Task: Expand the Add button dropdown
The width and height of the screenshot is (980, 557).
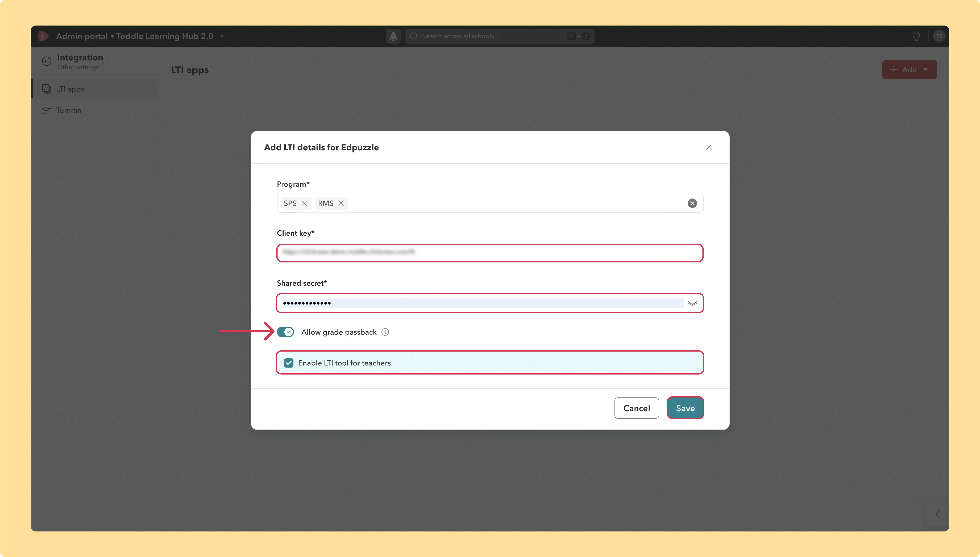Action: pyautogui.click(x=926, y=70)
